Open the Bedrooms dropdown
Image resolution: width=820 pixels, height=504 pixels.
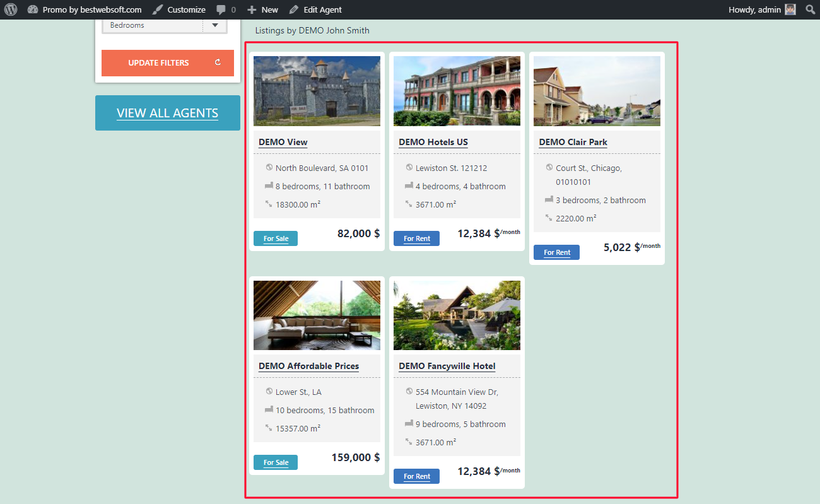tap(165, 25)
